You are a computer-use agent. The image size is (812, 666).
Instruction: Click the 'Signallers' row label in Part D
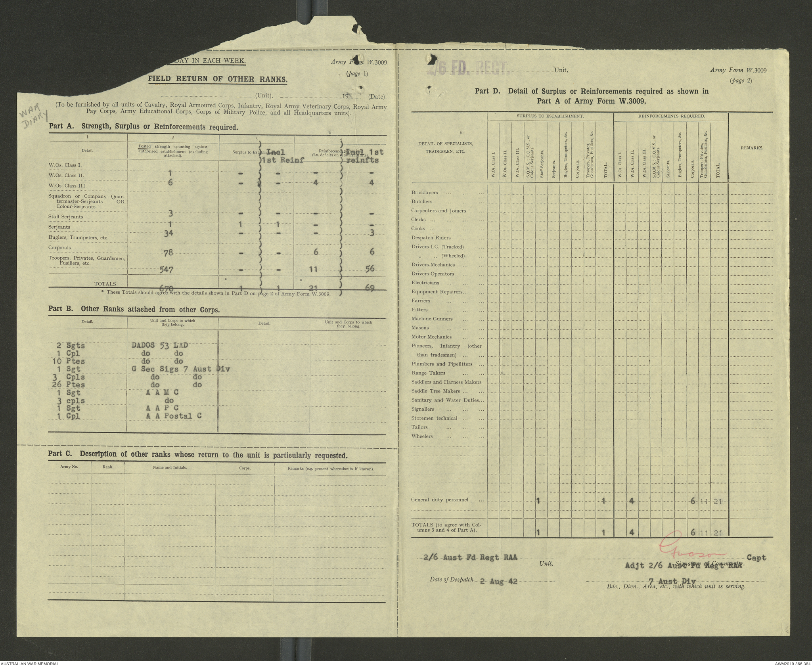(423, 409)
